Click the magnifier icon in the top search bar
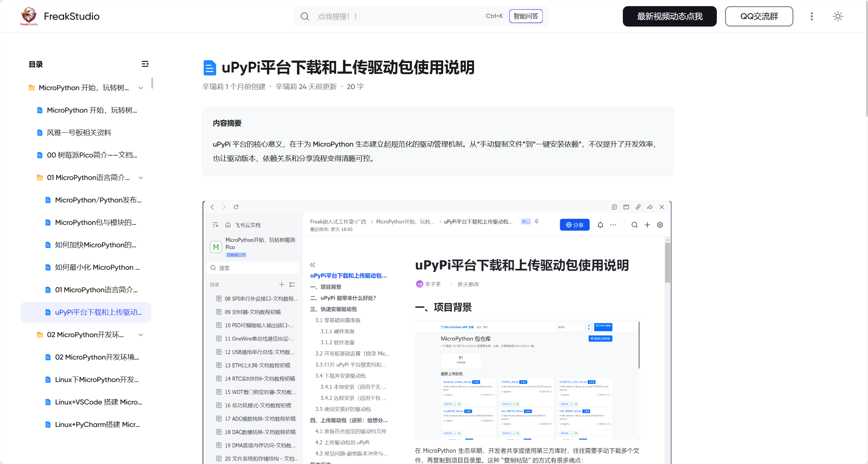The width and height of the screenshot is (868, 464). point(305,16)
